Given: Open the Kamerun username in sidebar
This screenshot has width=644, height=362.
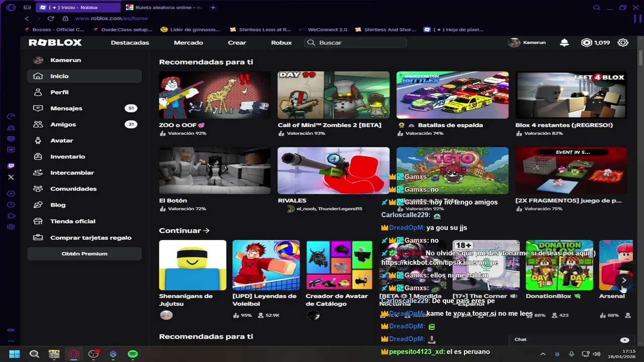Looking at the screenshot, I should coord(65,60).
